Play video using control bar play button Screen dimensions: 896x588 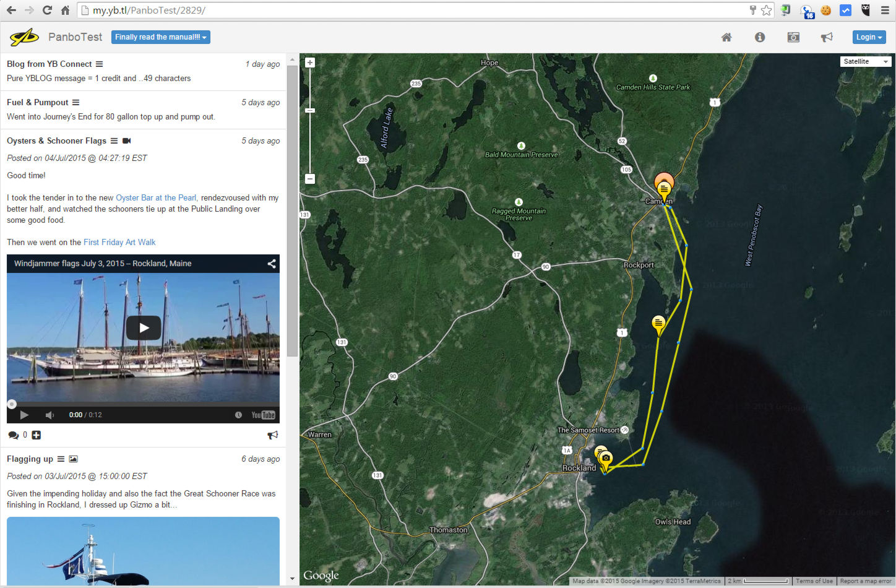pos(25,415)
